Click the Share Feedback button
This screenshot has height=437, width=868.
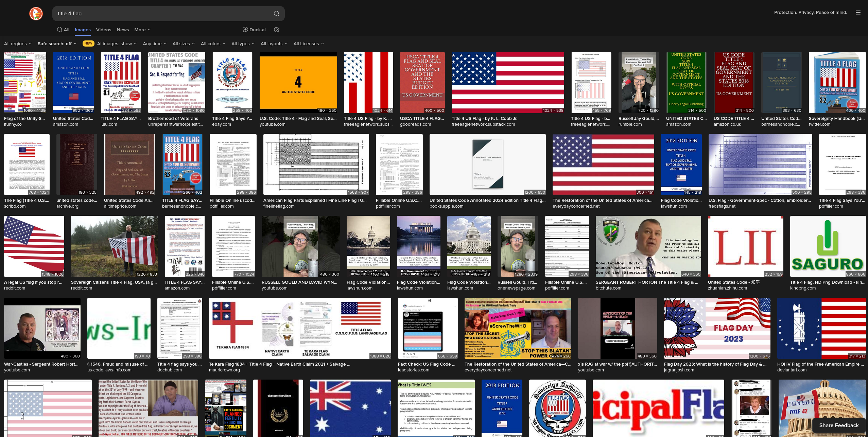point(838,425)
